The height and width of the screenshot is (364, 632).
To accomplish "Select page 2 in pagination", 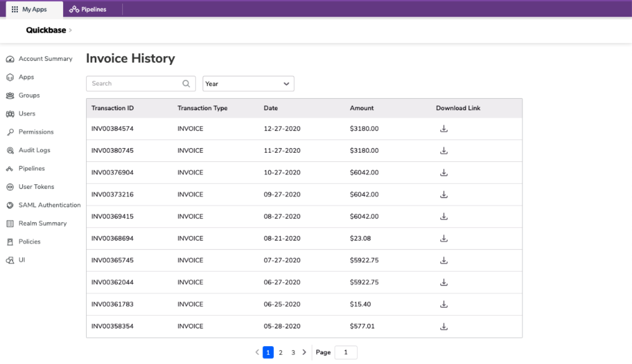I will click(281, 353).
